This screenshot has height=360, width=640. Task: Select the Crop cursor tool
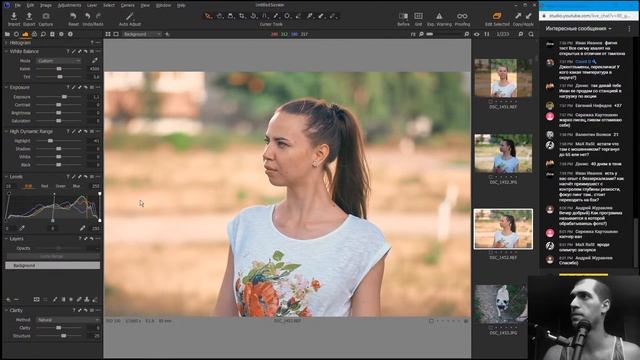[242, 16]
